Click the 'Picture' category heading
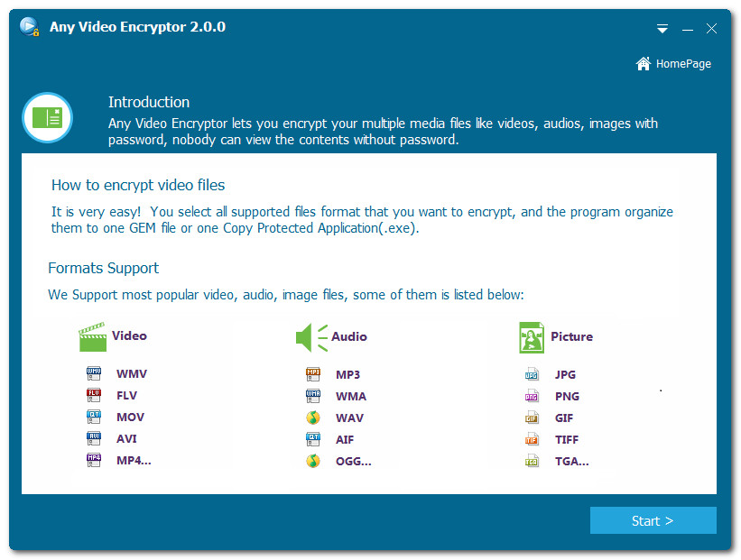Screen dimensions: 741x560 point(572,336)
